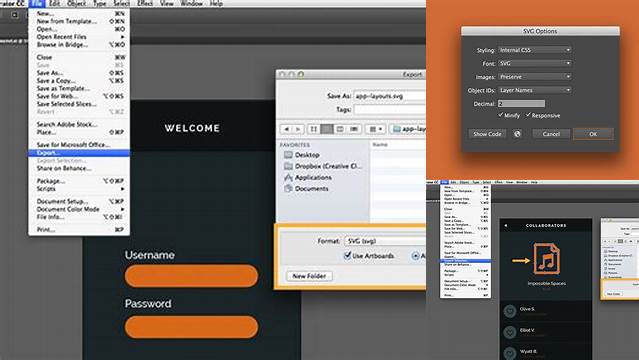Screen dimensions: 639x360
Task: Open the Object menu in the large Illustrator window
Action: click(77, 4)
